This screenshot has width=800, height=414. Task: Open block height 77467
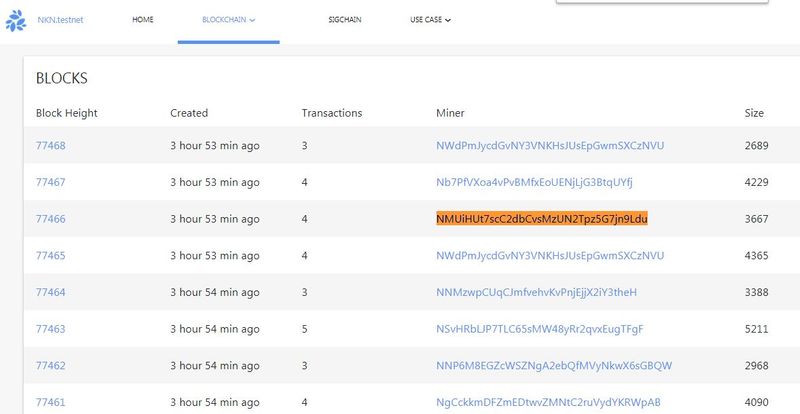(51, 182)
